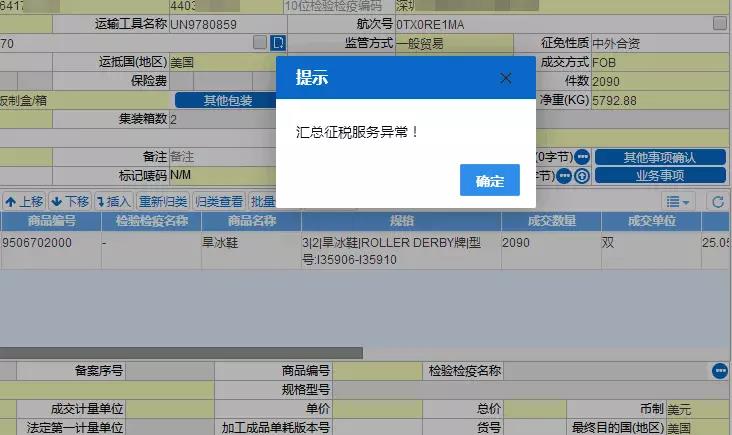Viewport: 732px width, 435px height.
Task: Click the 货号 input field
Action: click(535, 428)
